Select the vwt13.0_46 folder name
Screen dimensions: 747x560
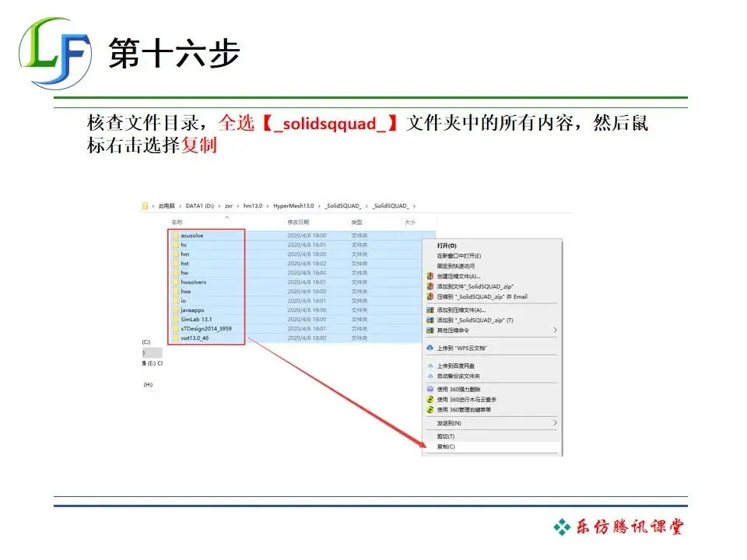point(195,338)
